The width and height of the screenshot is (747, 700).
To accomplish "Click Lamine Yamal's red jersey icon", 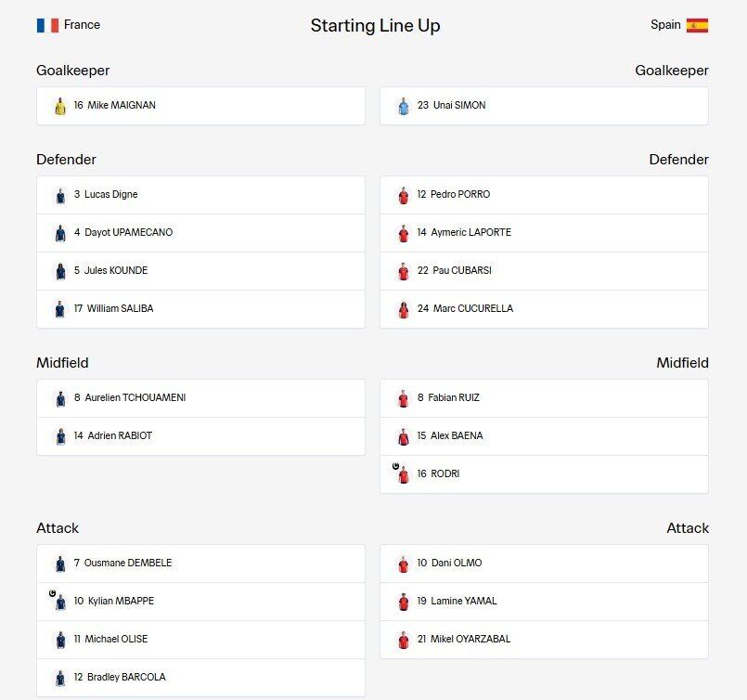I will (x=404, y=602).
